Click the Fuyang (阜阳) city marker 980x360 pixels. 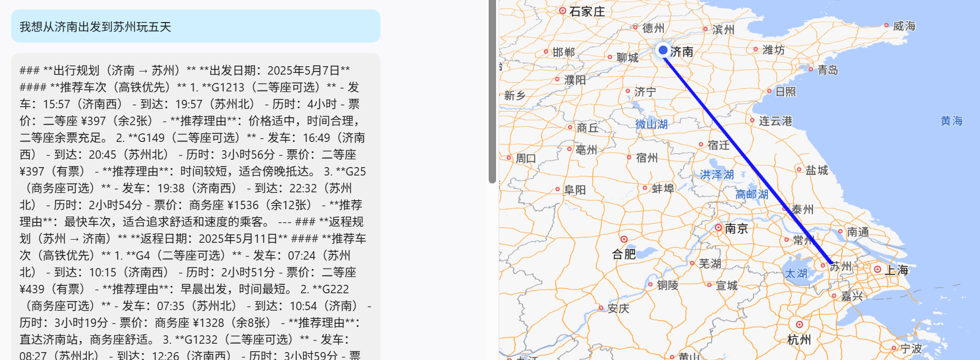tap(558, 189)
